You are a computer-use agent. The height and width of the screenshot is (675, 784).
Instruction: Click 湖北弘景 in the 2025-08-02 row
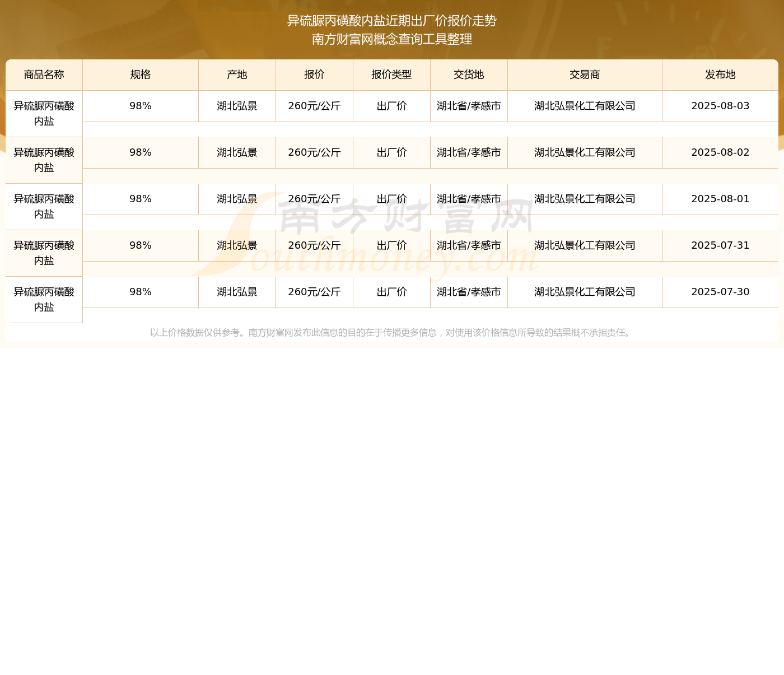pyautogui.click(x=237, y=153)
